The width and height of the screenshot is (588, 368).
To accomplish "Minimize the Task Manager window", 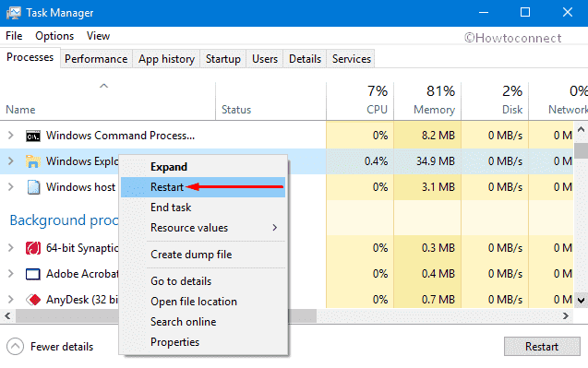I will (x=484, y=12).
